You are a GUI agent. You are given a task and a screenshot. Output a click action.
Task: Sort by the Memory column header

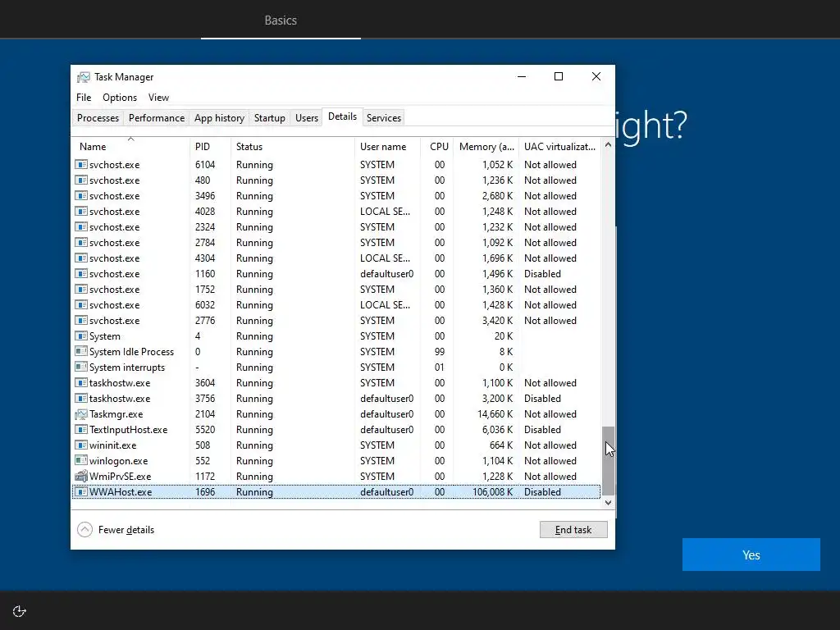[486, 146]
